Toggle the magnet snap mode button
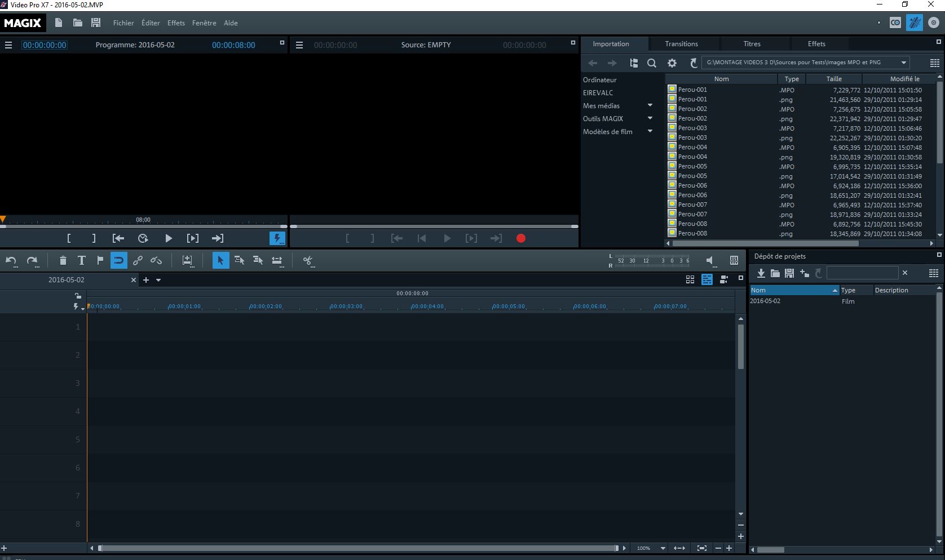Screen dimensions: 945x560 click(119, 260)
